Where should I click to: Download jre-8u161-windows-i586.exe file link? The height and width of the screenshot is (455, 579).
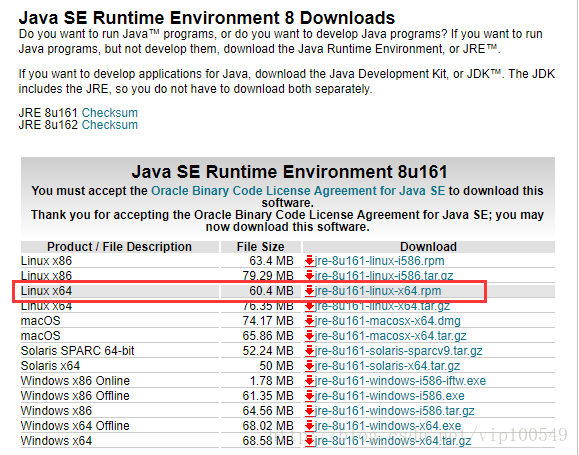pyautogui.click(x=390, y=396)
